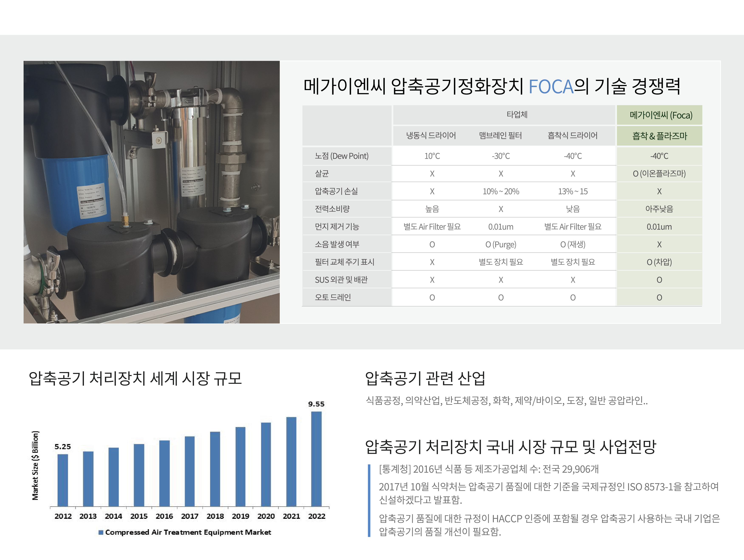744x560 pixels.
Task: Select the '노점 (Dew Point)' row label
Action: (341, 156)
